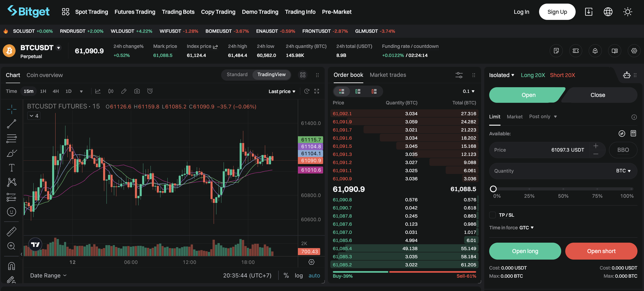Click the download app icon

pyautogui.click(x=588, y=12)
